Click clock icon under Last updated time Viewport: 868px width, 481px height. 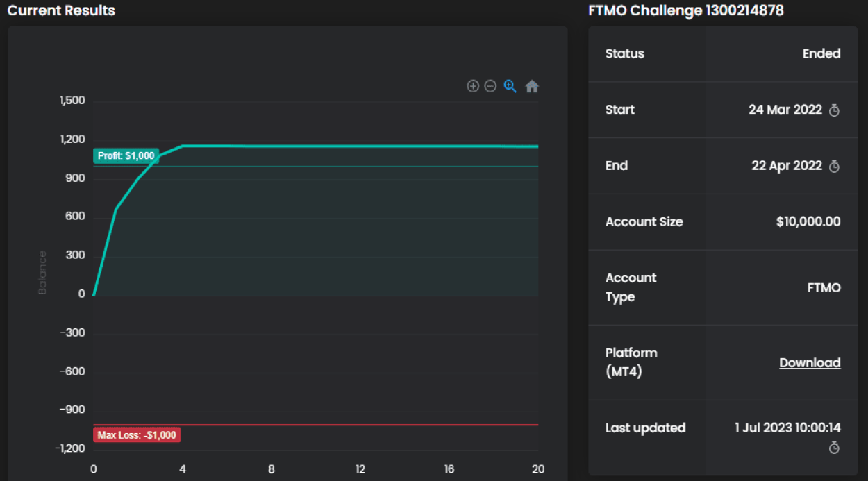point(835,448)
